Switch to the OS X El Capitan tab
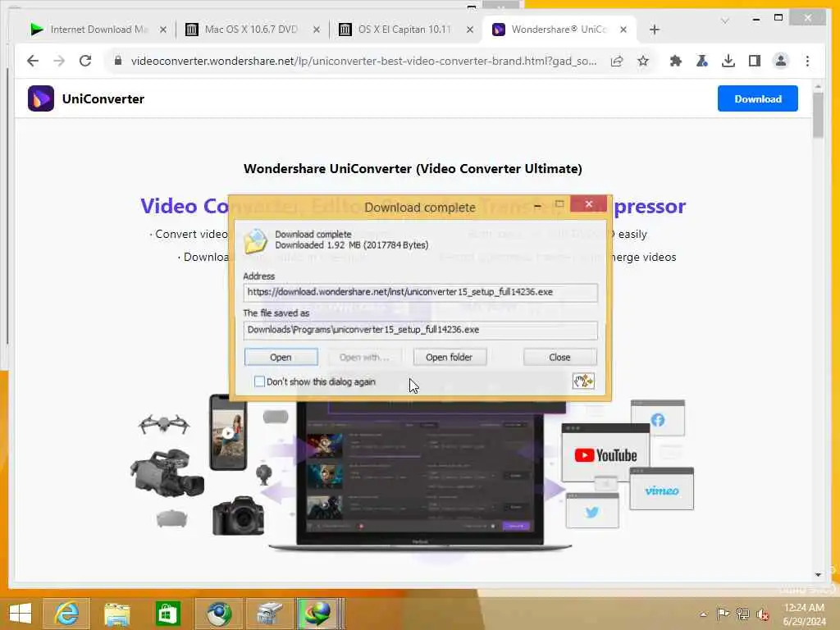This screenshot has width=840, height=630. point(404,30)
